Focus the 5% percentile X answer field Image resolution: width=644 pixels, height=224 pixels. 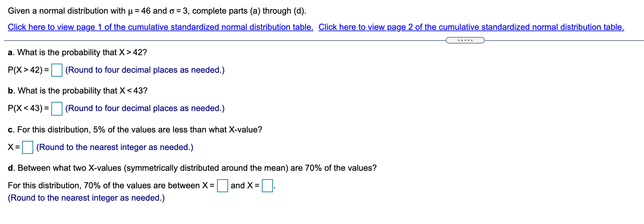28,147
